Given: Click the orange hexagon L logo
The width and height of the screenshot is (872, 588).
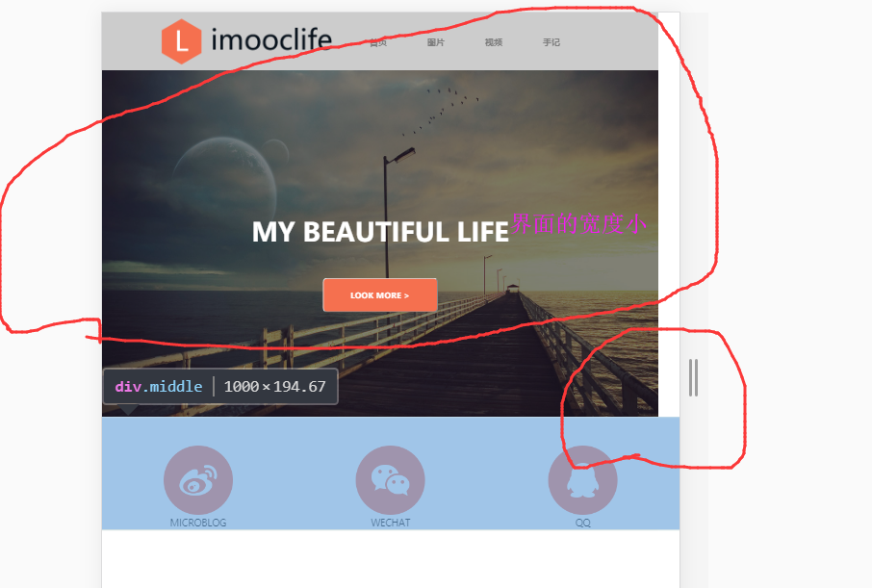Looking at the screenshot, I should point(181,41).
